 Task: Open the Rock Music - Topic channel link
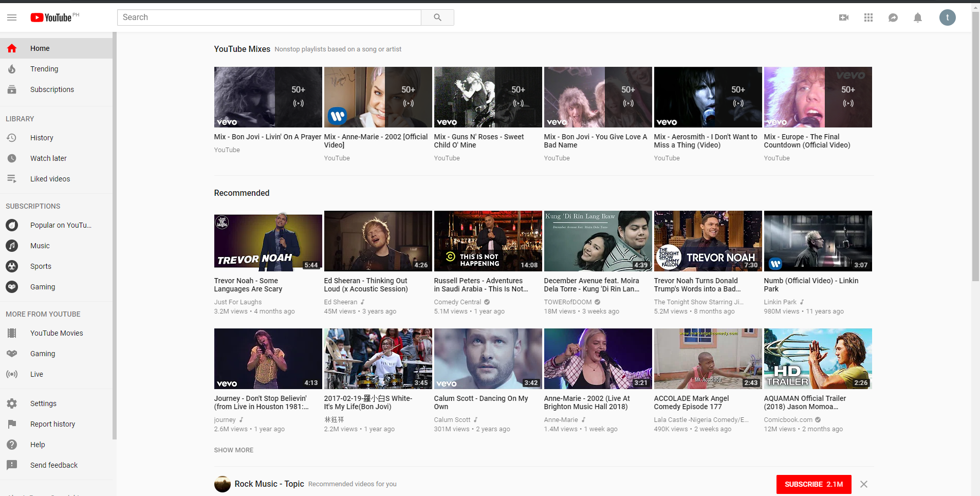tap(269, 484)
